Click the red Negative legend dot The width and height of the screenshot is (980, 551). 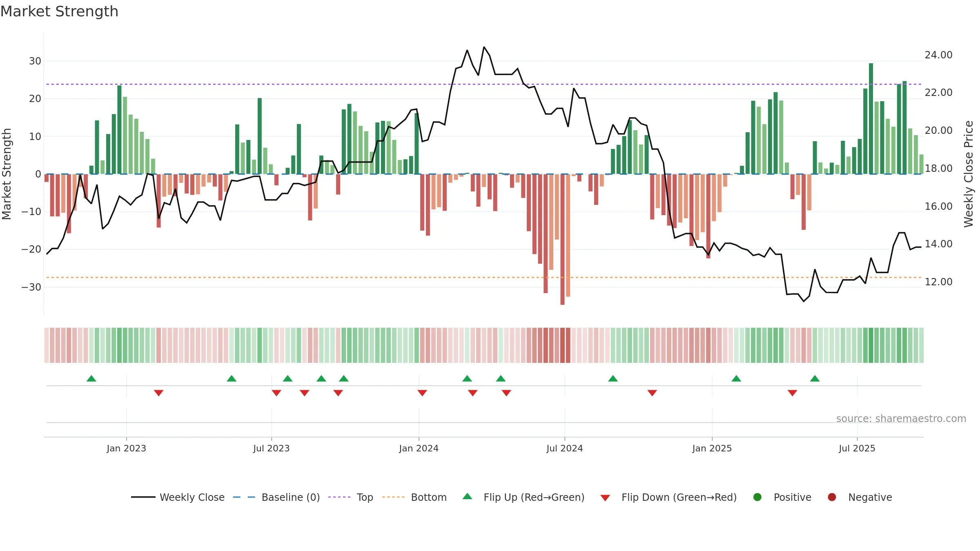pos(832,497)
